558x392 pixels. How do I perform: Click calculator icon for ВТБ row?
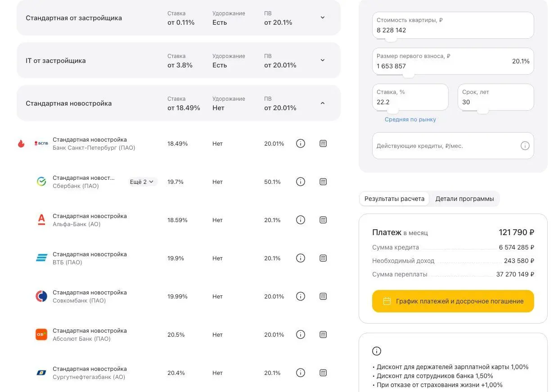click(x=323, y=258)
